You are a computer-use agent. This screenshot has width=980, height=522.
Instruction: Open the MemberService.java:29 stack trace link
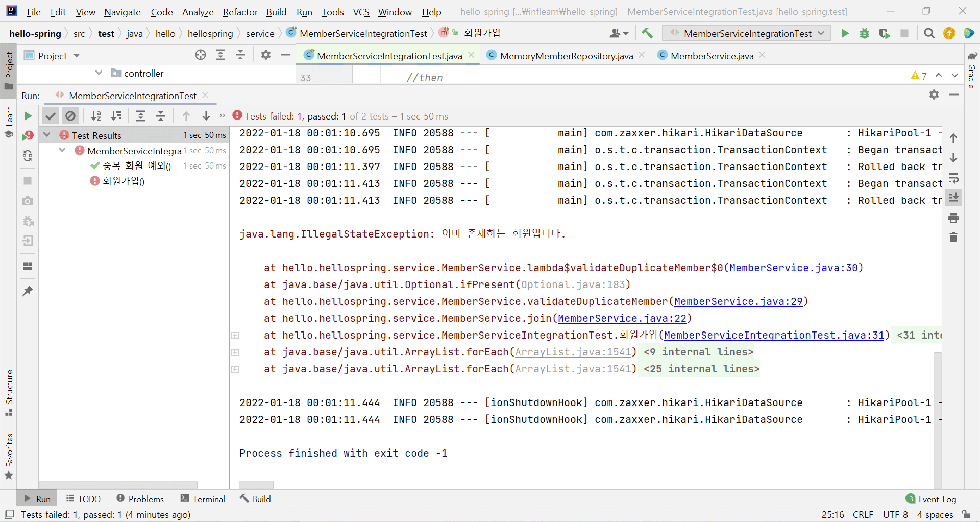(738, 301)
